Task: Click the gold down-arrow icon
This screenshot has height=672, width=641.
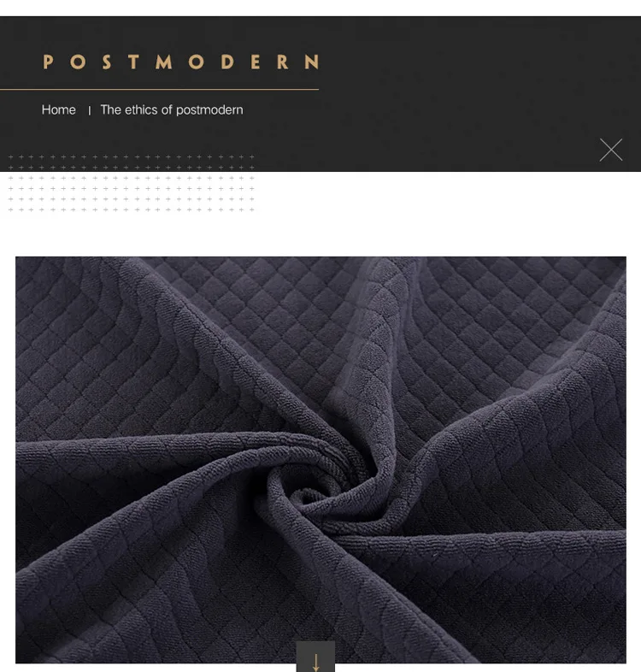Action: [x=315, y=662]
